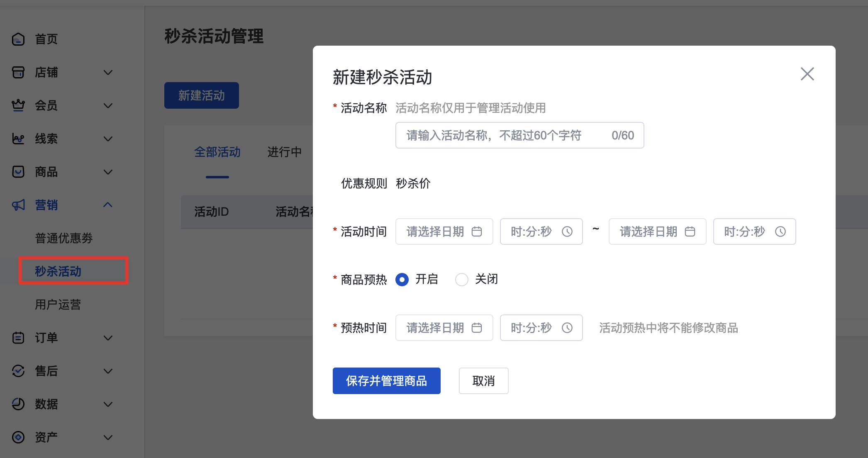Click calendar icon in 预热时间 date field
The height and width of the screenshot is (458, 868).
(x=477, y=328)
